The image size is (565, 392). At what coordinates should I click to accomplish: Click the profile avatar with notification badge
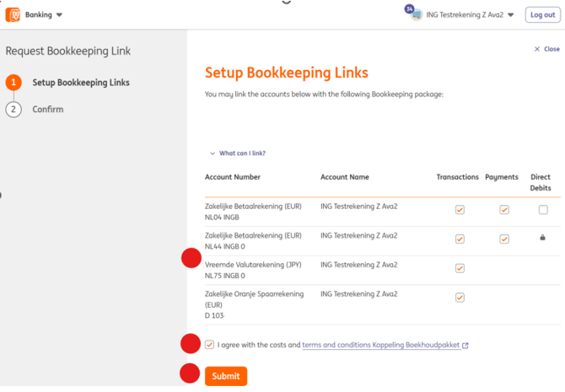click(x=415, y=14)
